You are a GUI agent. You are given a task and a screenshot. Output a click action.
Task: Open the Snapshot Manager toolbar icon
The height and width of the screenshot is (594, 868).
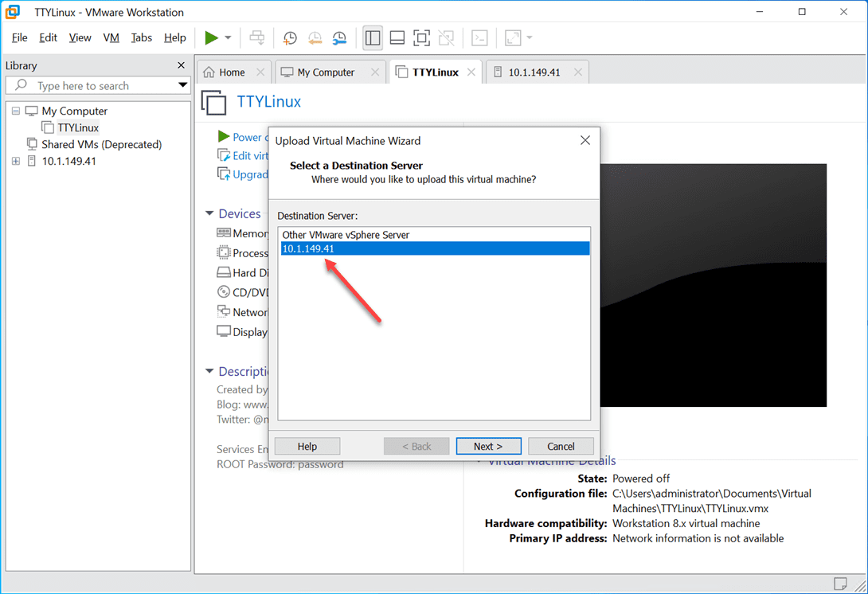point(339,37)
